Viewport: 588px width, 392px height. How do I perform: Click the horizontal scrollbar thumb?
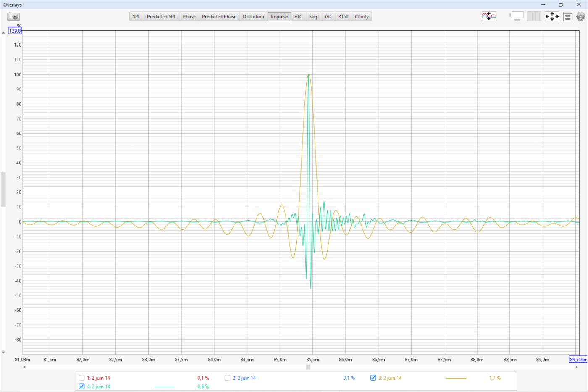coord(308,367)
